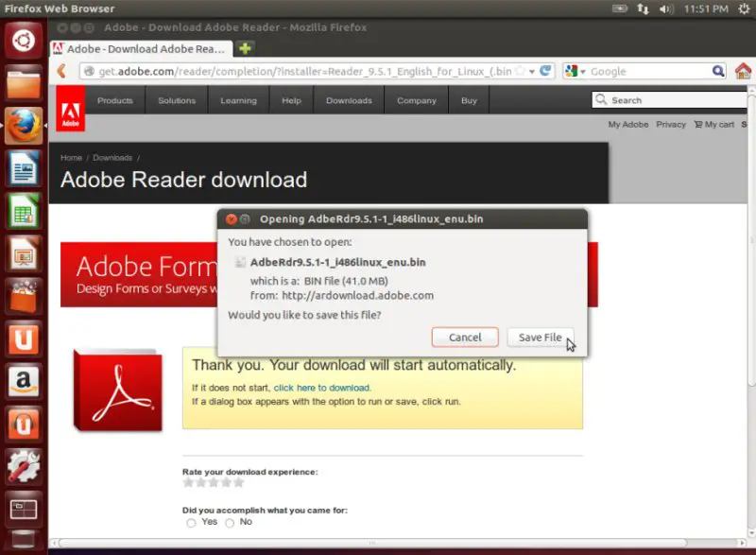Launch LibreOffice Calc from the dock
Viewport: 756px width, 555px height.
pos(23,211)
